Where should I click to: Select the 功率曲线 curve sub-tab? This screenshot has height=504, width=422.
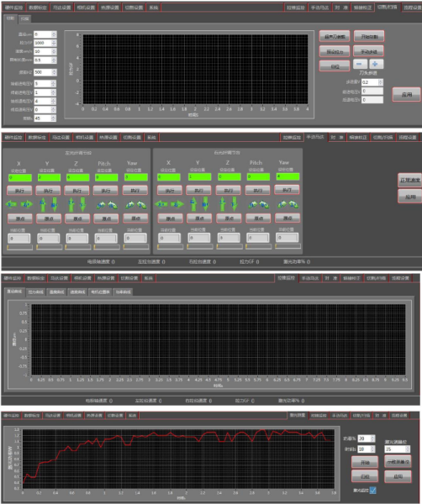click(124, 291)
